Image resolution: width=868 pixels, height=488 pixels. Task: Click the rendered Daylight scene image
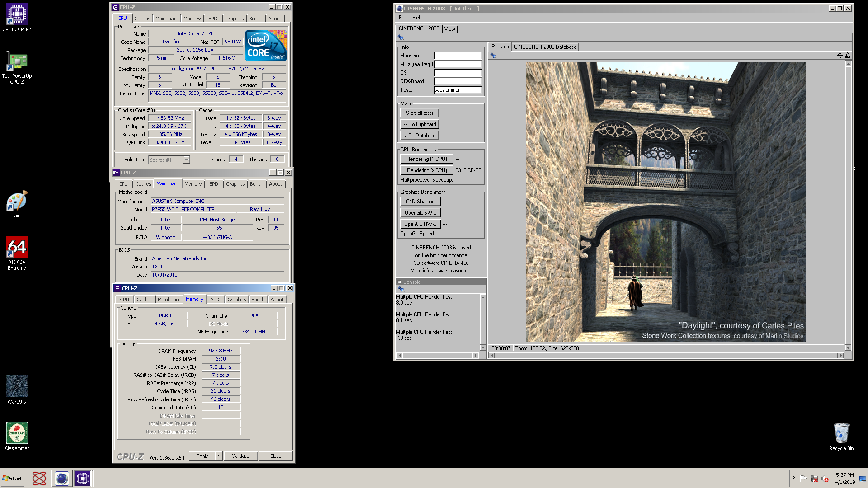[x=665, y=202]
